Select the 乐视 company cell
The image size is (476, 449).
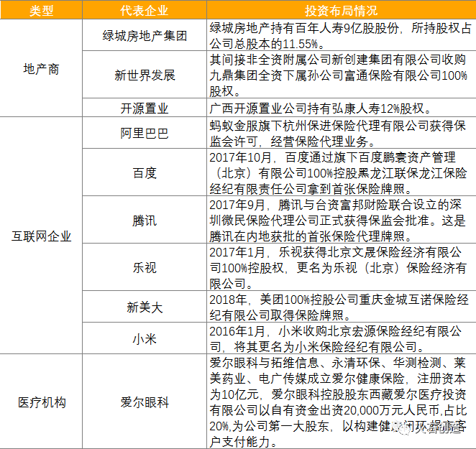145,267
